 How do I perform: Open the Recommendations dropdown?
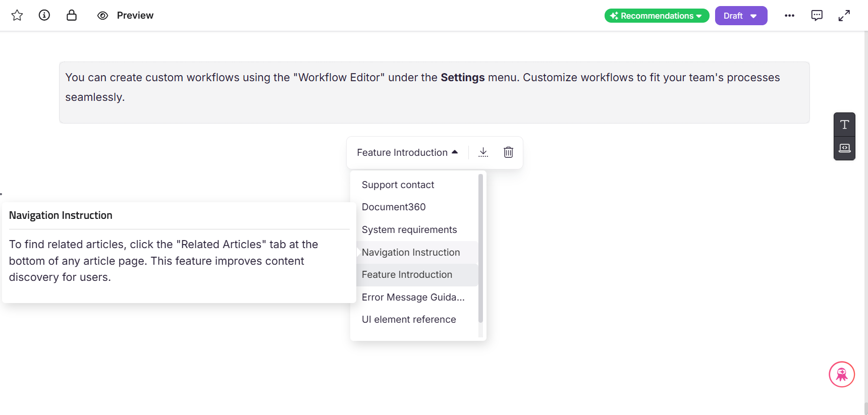pyautogui.click(x=656, y=16)
